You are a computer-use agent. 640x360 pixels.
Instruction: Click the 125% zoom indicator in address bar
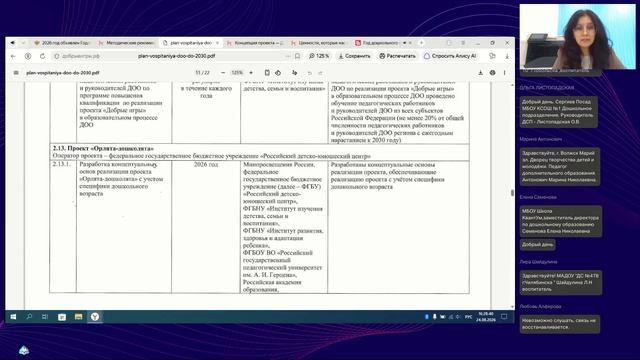[x=319, y=56]
